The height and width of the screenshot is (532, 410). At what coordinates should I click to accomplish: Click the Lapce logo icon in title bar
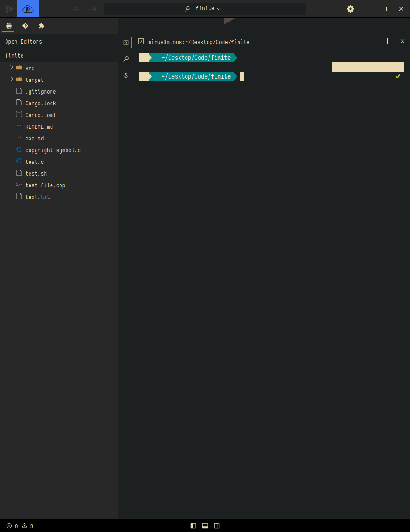tap(9, 9)
